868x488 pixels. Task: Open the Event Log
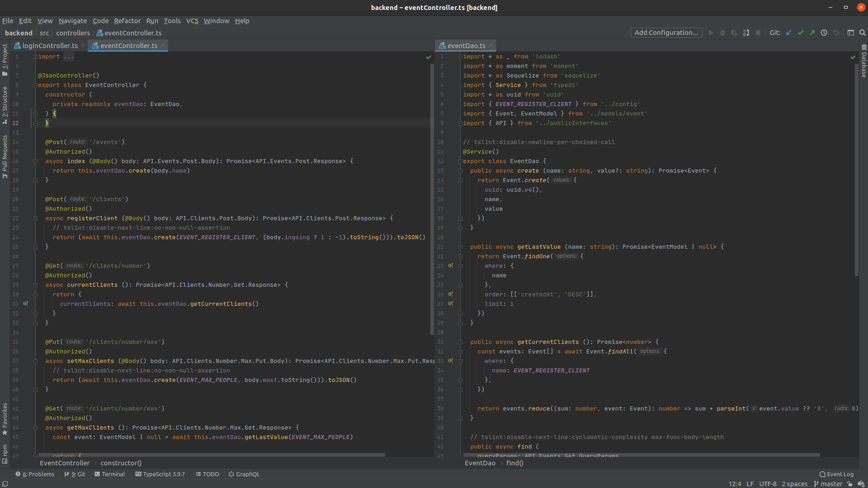tap(836, 474)
